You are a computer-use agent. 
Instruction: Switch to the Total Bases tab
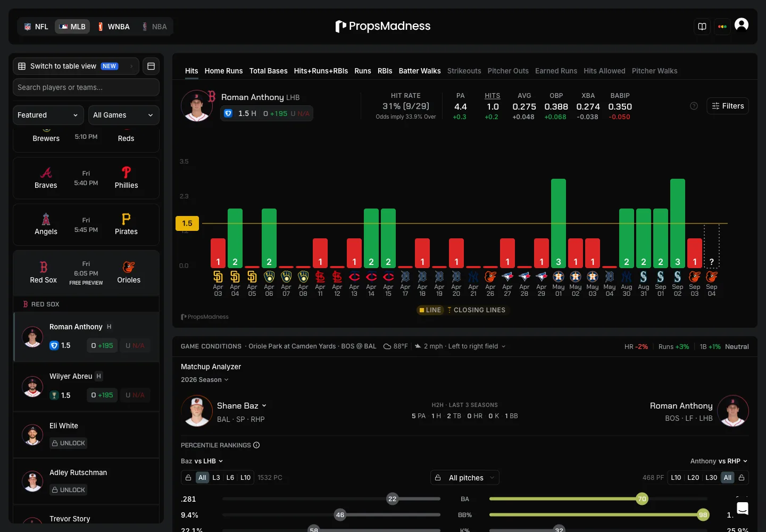click(268, 71)
